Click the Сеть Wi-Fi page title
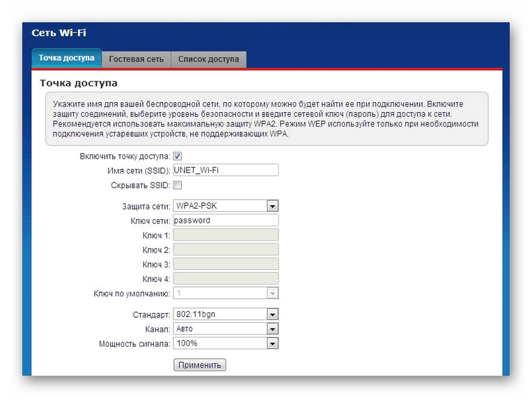The image size is (532, 398). [x=58, y=33]
